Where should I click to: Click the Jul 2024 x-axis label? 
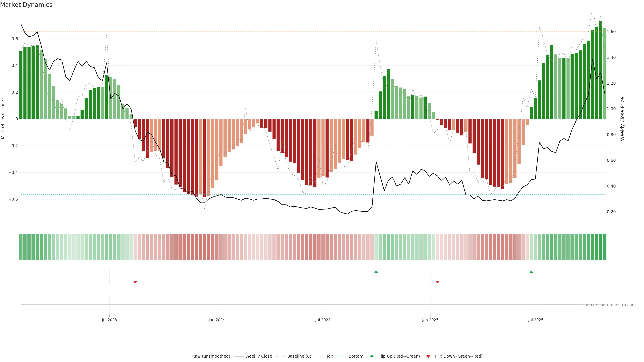(323, 320)
